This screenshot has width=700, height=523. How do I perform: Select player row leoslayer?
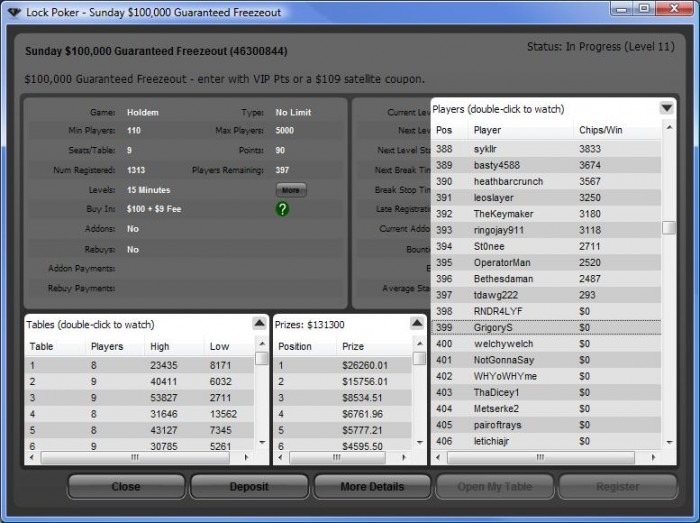point(546,197)
